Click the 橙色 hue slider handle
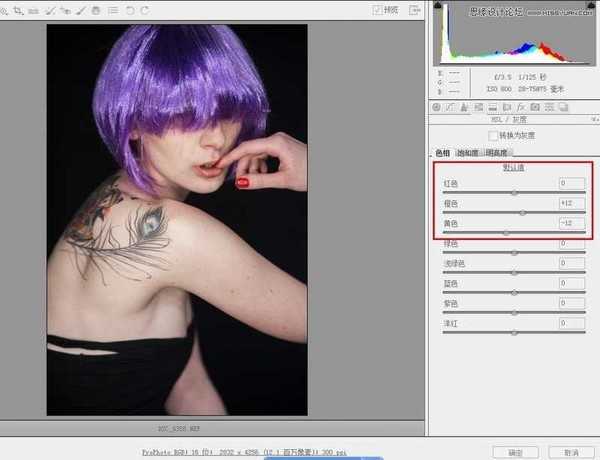The image size is (600, 460). [523, 212]
